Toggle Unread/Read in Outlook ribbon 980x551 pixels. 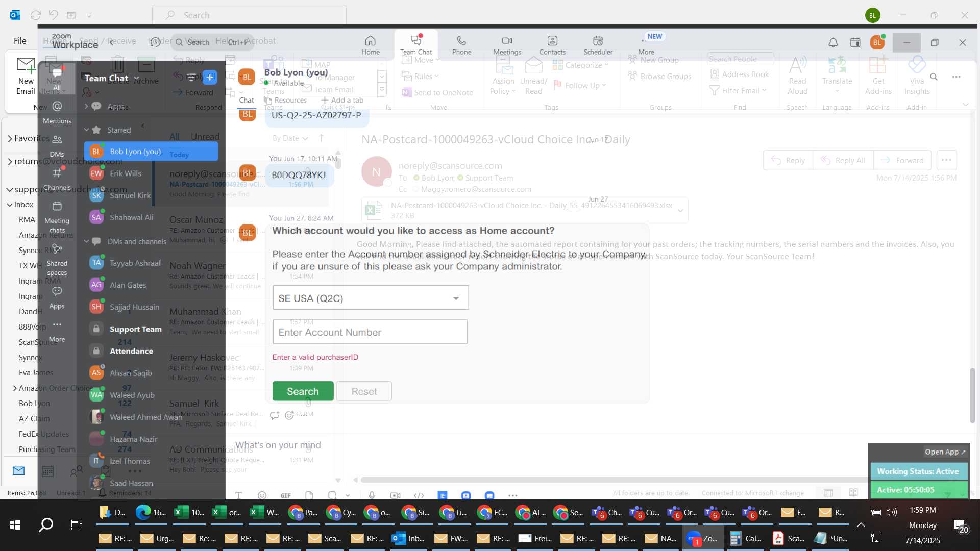tap(533, 77)
